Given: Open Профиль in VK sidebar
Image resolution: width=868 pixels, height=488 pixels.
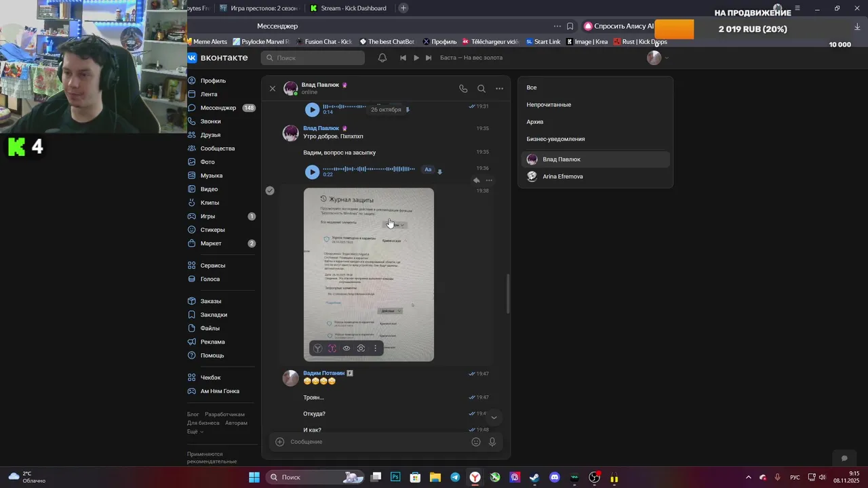Looking at the screenshot, I should (213, 81).
